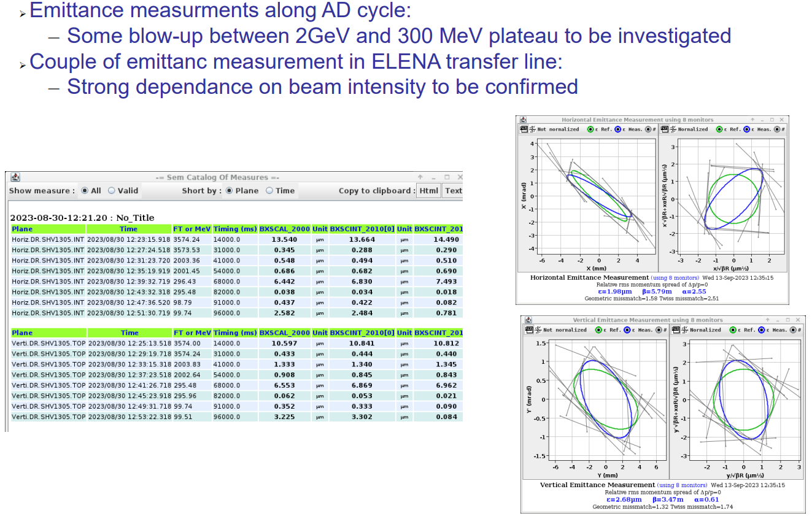Click timestamp '2023/08/30 12:39:32.719' in the catalog
The image size is (812, 516).
(x=129, y=282)
